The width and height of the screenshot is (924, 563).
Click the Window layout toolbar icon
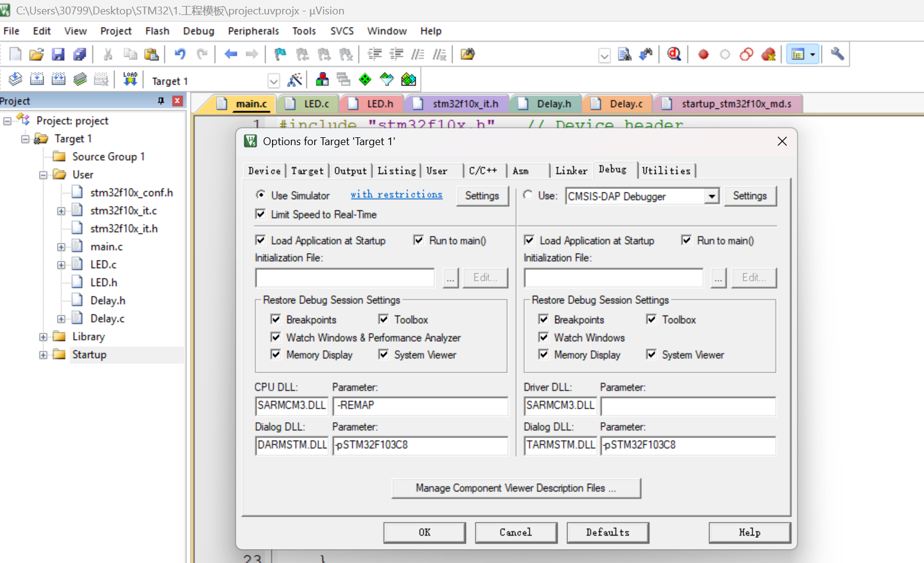[x=798, y=55]
